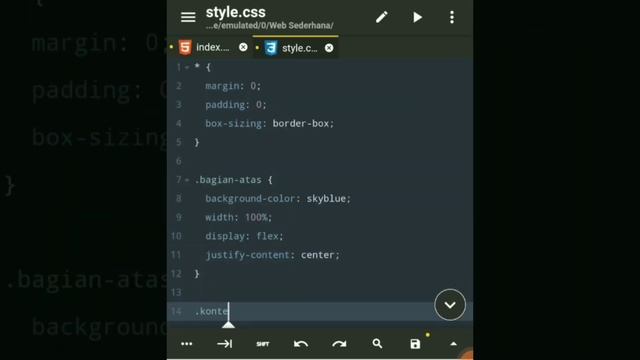Open the three-dot overflow menu
This screenshot has height=360, width=640.
[x=451, y=17]
